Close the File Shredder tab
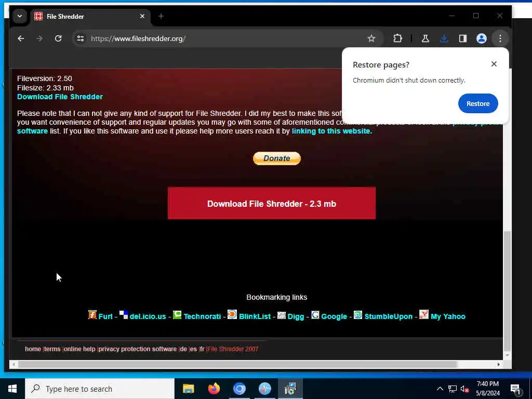This screenshot has width=532, height=399. pyautogui.click(x=142, y=16)
